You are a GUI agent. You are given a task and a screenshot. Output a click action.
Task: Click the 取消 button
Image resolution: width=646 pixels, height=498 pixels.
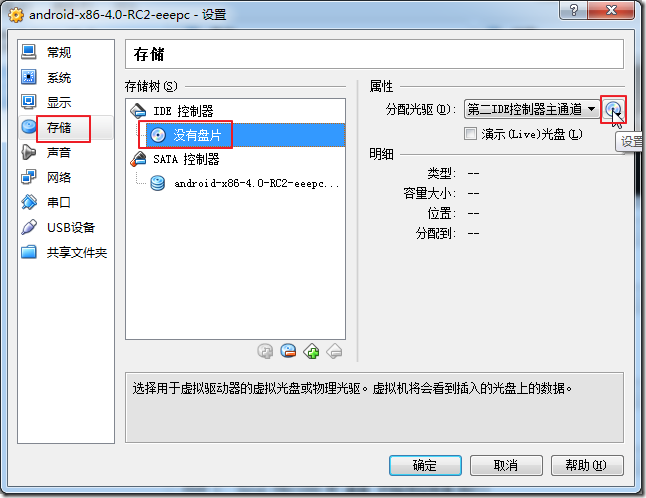(506, 465)
